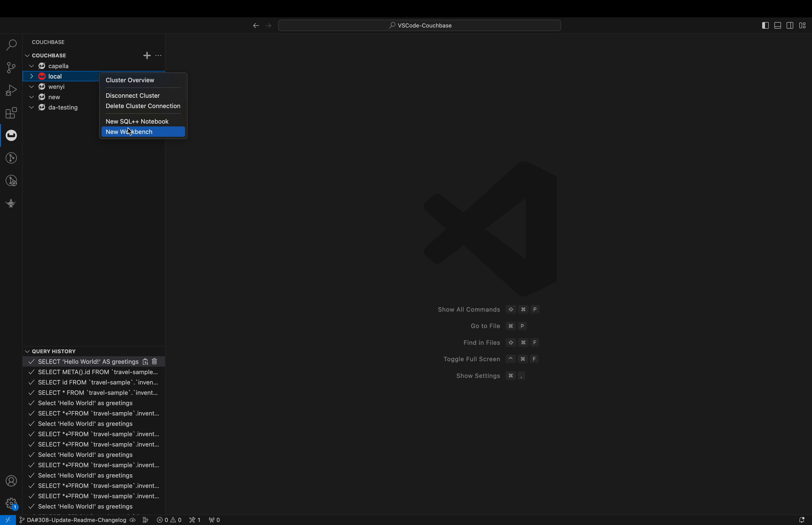Screen dimensions: 812x525
Task: Toggle the bottom panel layout button
Action: click(x=778, y=26)
